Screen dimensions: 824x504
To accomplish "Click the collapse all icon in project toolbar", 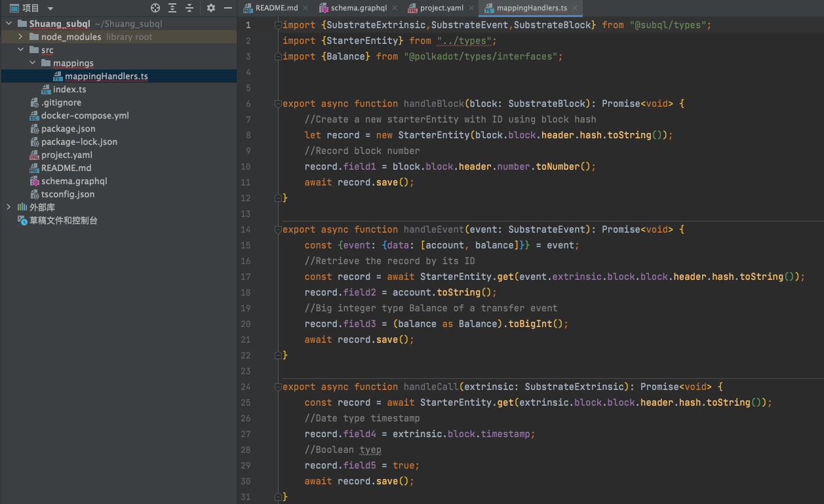I will click(189, 8).
